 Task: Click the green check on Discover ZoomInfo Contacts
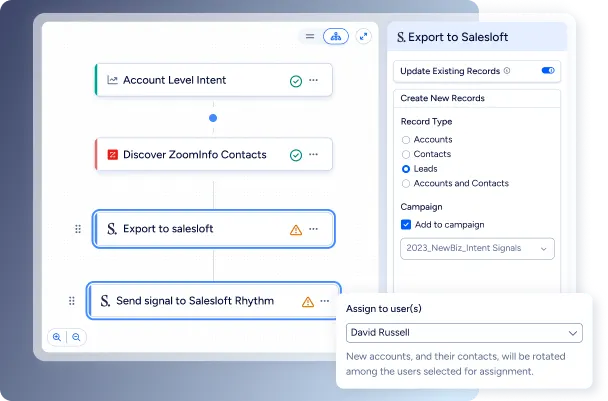(296, 155)
